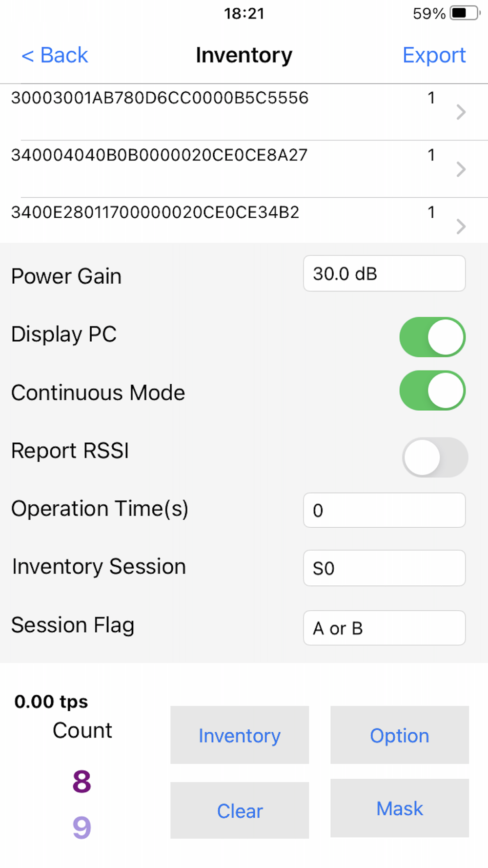Start scanning with the Inventory button
The width and height of the screenshot is (488, 868).
coord(240,735)
